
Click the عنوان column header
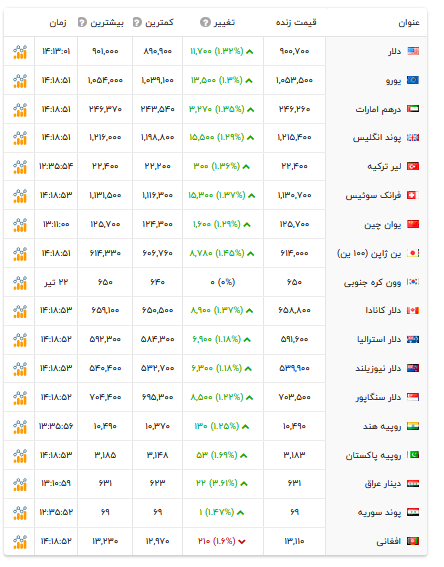[409, 23]
